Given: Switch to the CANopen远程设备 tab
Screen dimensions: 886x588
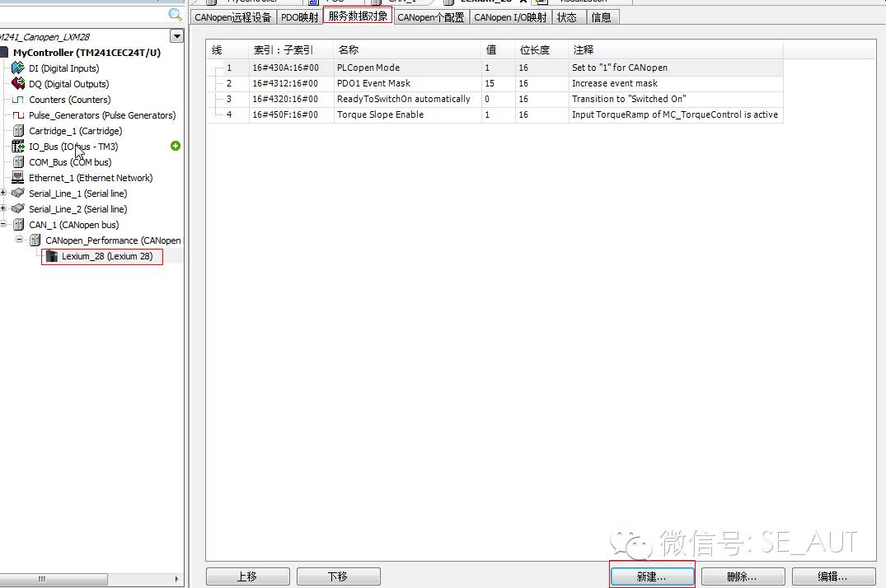Looking at the screenshot, I should coord(232,17).
